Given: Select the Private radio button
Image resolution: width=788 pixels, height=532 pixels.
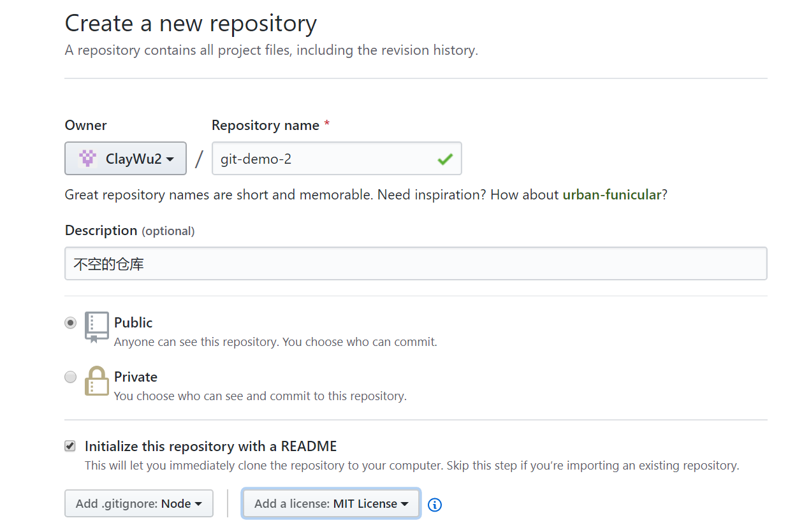Looking at the screenshot, I should [x=71, y=377].
